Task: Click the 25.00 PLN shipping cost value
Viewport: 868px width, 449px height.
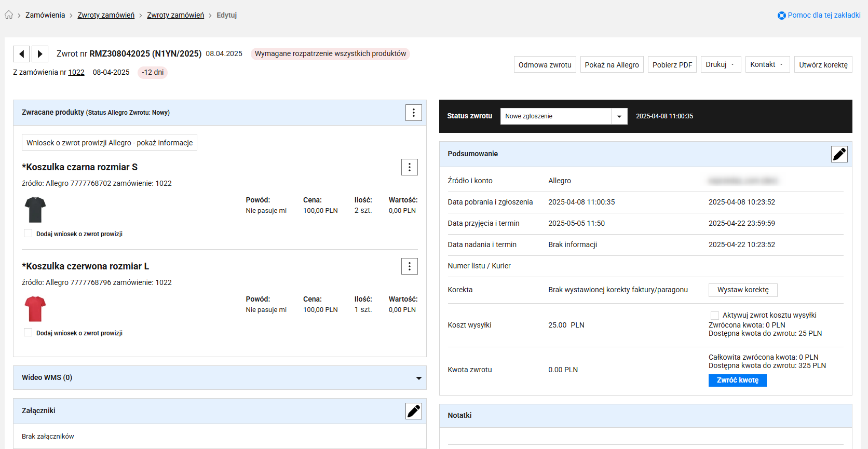Action: [x=566, y=325]
